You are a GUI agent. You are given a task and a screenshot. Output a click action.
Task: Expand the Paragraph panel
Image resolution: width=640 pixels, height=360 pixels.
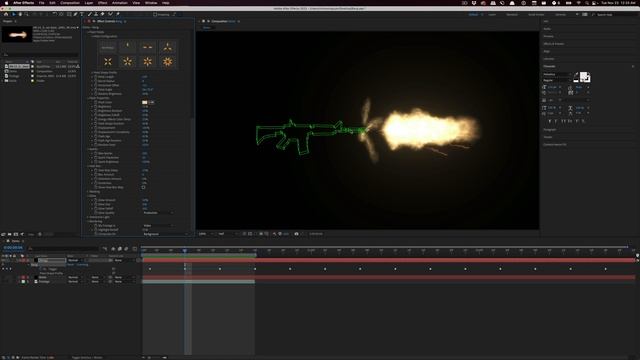(x=550, y=129)
